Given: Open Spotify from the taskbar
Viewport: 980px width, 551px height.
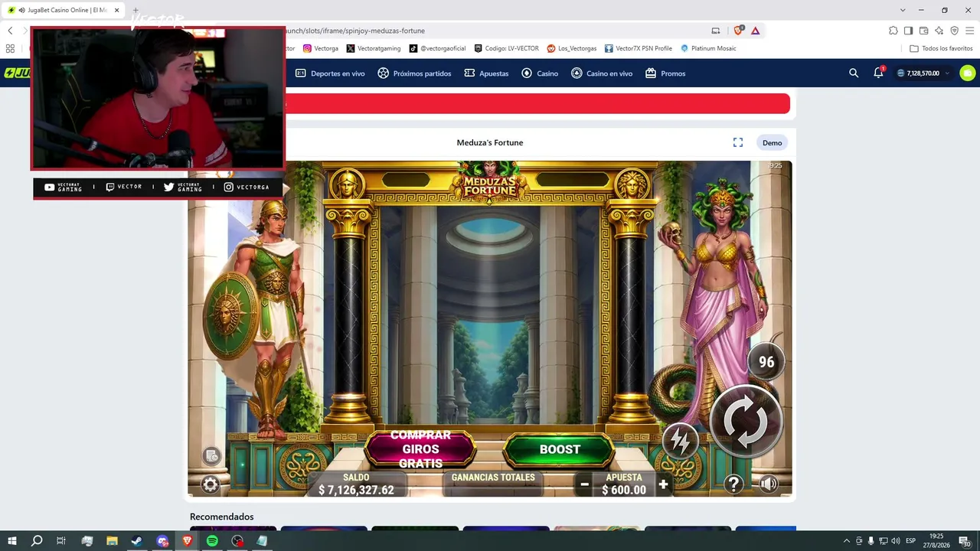Looking at the screenshot, I should [212, 541].
